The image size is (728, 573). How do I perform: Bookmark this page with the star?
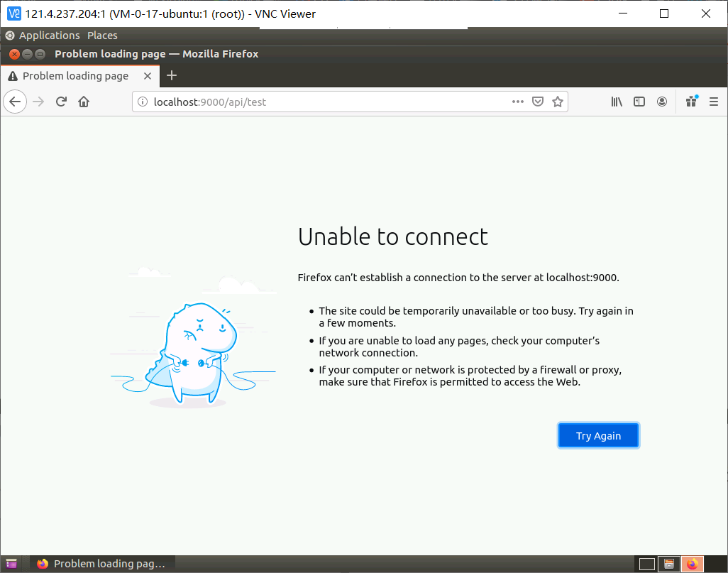point(558,102)
